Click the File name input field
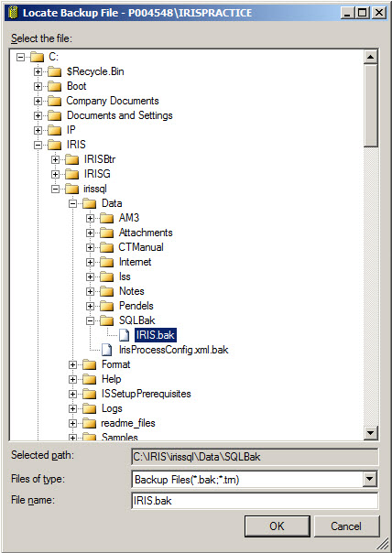The height and width of the screenshot is (553, 392). (255, 501)
